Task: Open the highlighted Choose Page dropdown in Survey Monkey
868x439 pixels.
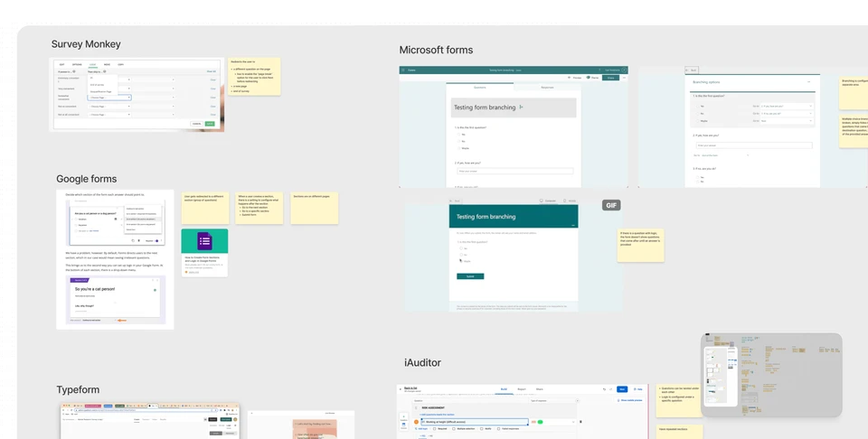Action: (109, 98)
